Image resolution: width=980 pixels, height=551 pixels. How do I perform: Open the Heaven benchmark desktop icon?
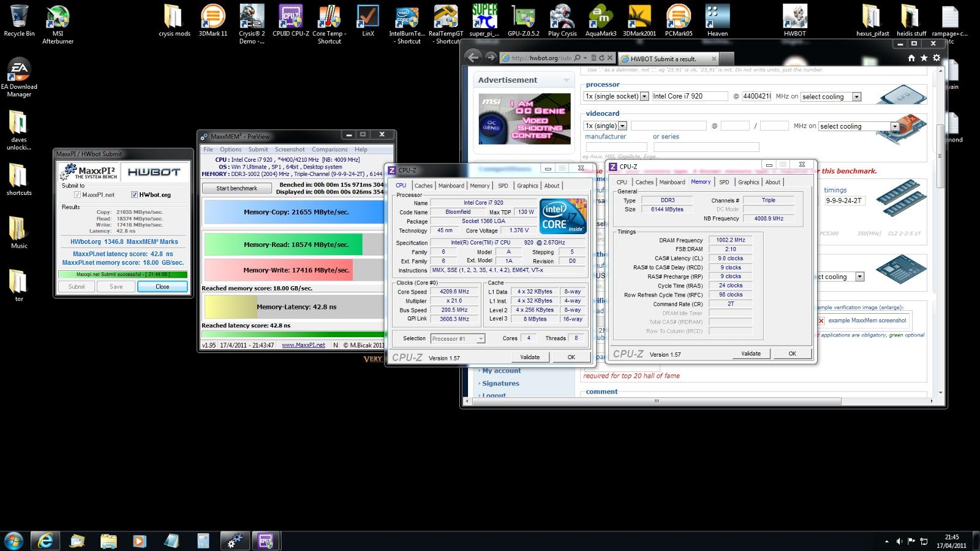[x=717, y=20]
